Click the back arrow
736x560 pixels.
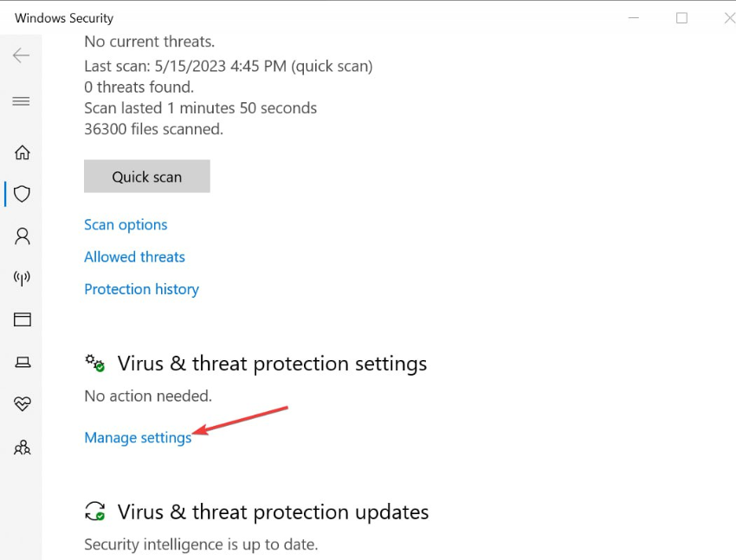pyautogui.click(x=22, y=55)
